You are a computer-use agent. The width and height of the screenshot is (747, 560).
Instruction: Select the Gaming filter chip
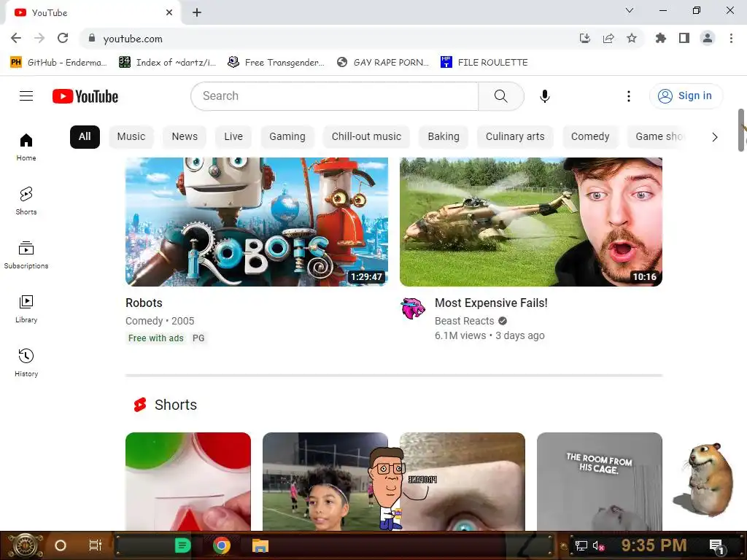point(287,136)
